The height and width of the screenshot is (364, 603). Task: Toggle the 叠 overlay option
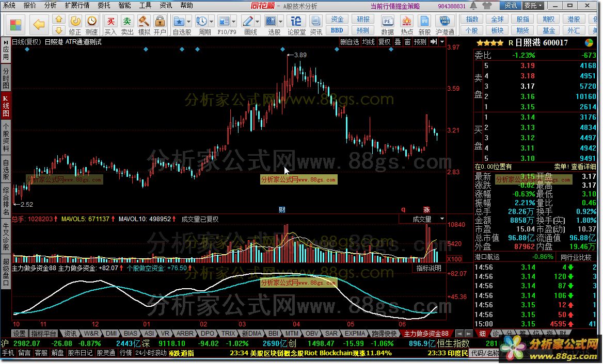click(398, 42)
